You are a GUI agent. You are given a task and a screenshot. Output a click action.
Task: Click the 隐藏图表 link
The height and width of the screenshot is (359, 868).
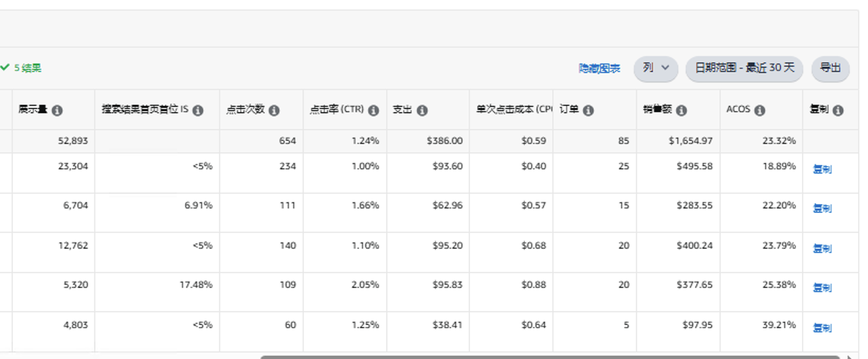pos(599,69)
